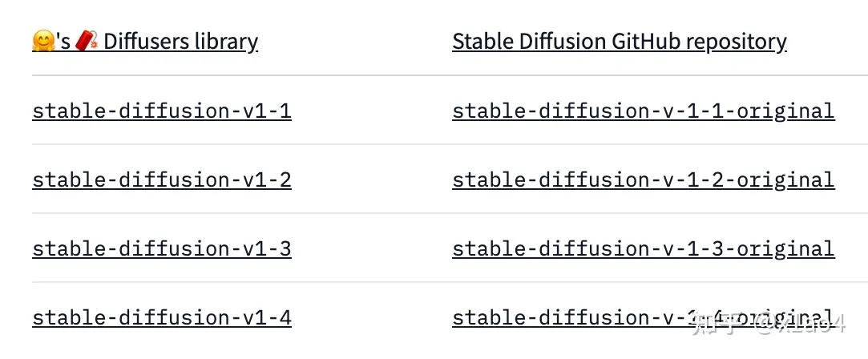
Task: Click the divider between v1-1 and v1-2 rows
Action: tap(450, 143)
